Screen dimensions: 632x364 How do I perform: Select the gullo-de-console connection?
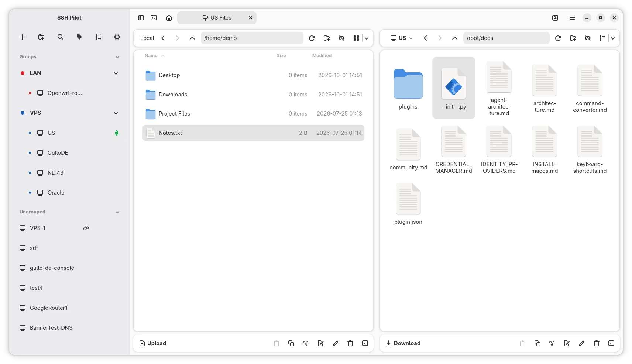[x=69, y=268]
